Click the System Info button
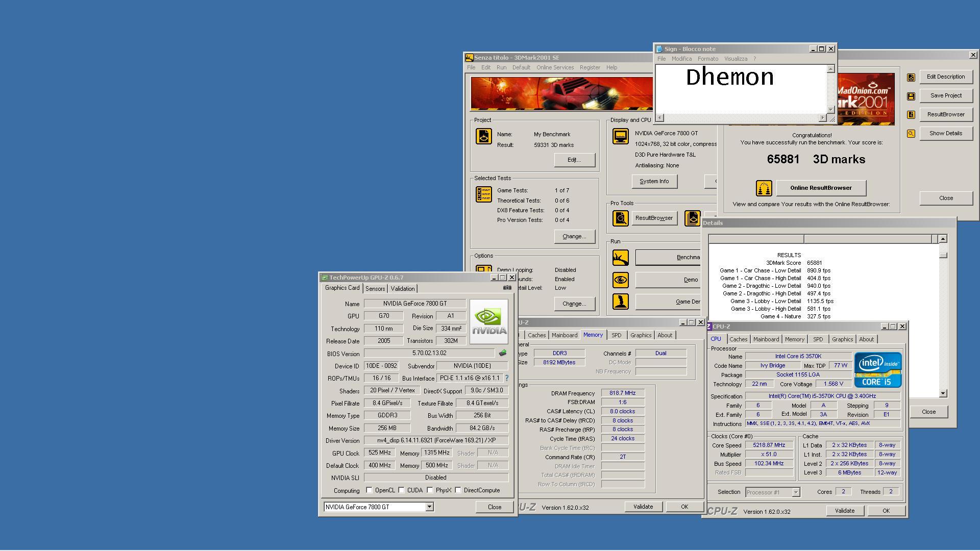 [x=654, y=182]
